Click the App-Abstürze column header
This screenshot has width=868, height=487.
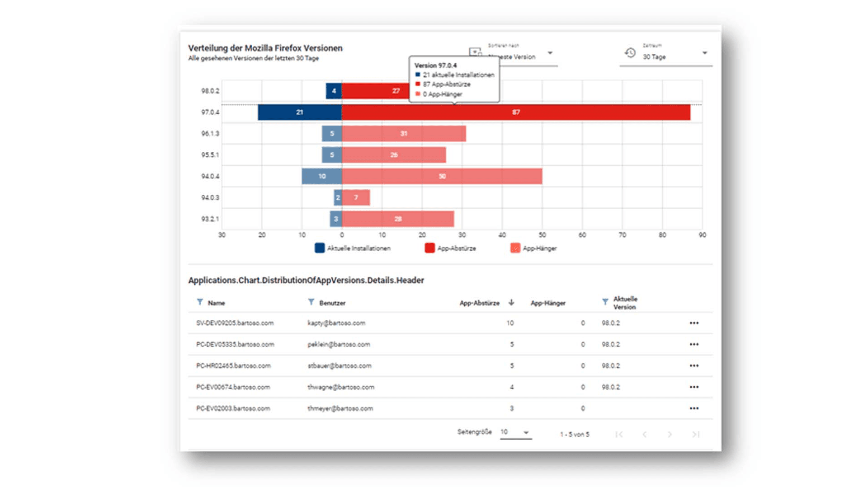(x=480, y=303)
